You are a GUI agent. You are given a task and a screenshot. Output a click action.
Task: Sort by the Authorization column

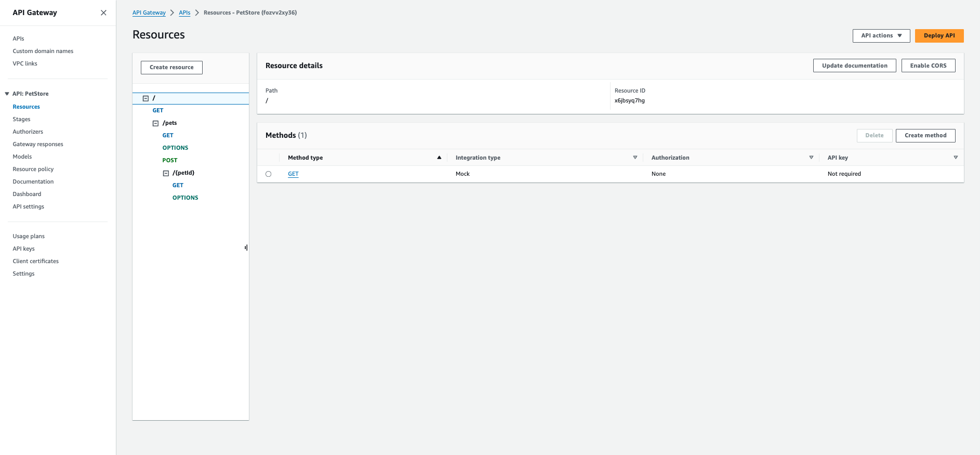811,158
